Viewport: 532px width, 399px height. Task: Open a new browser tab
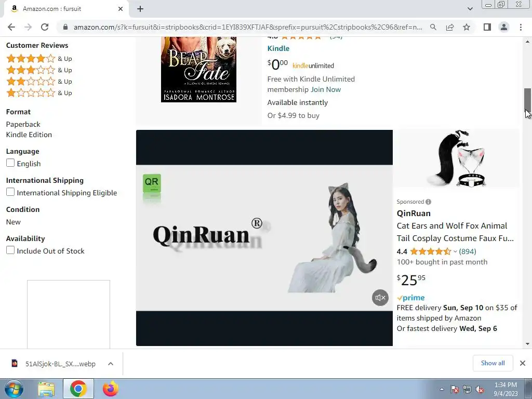click(140, 9)
